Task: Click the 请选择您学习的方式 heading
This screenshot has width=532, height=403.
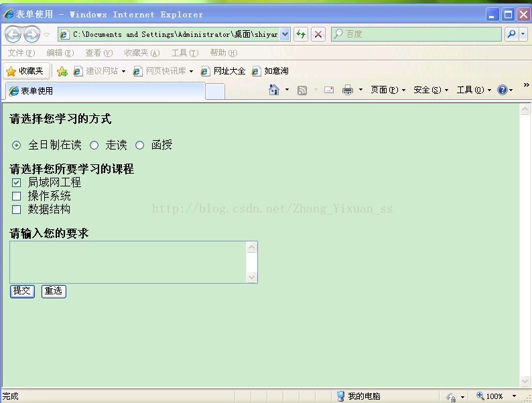Action: coord(60,119)
